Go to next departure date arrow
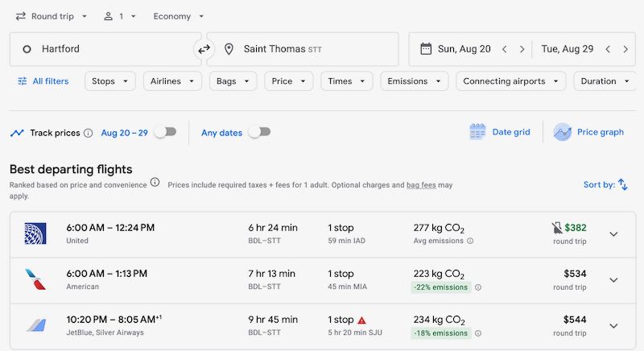This screenshot has width=644, height=351. coord(522,49)
